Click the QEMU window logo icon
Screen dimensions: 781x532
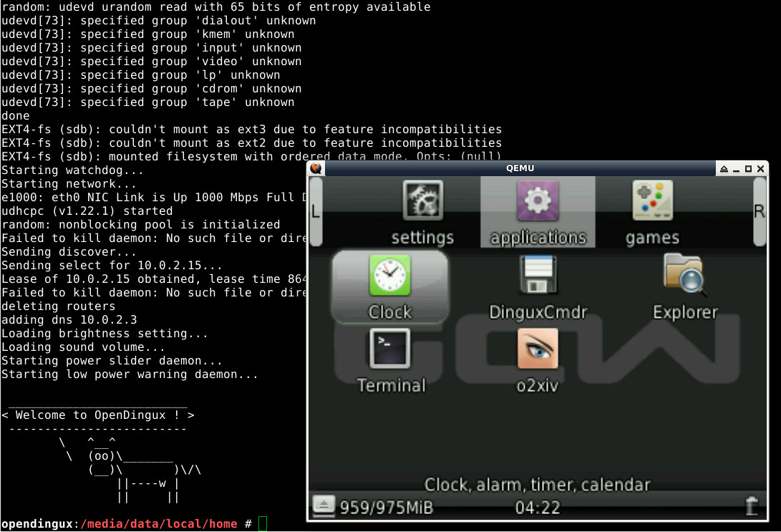316,169
